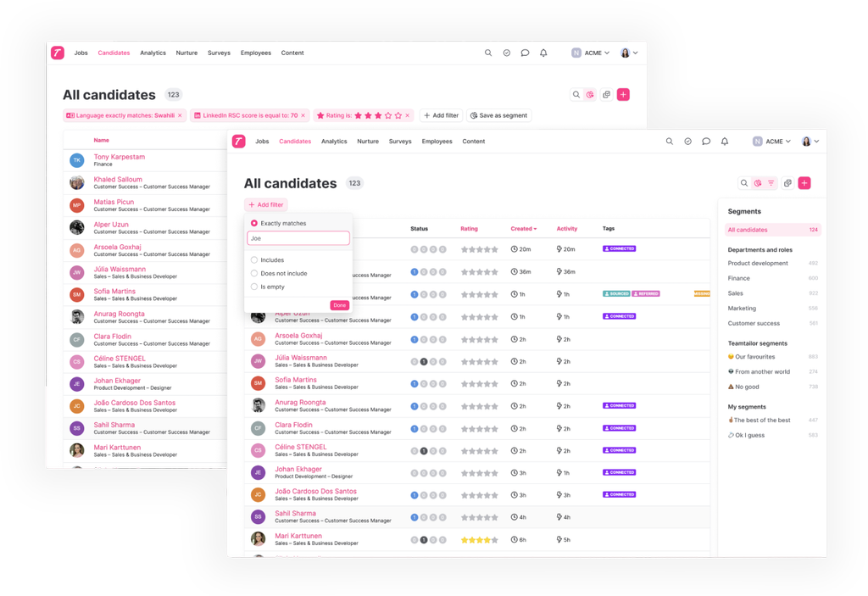This screenshot has width=868, height=596.
Task: Open the Analytics tab in the front window
Action: tap(334, 142)
